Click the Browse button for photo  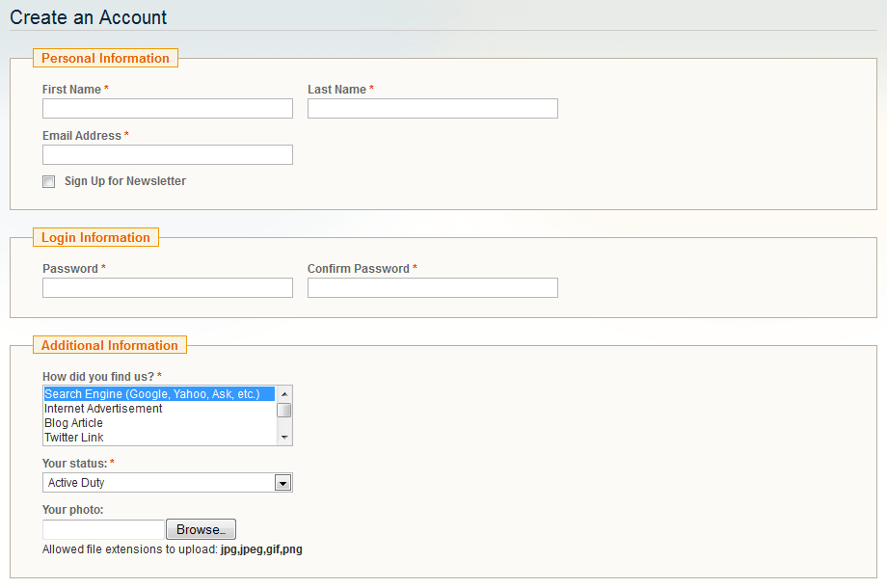201,530
